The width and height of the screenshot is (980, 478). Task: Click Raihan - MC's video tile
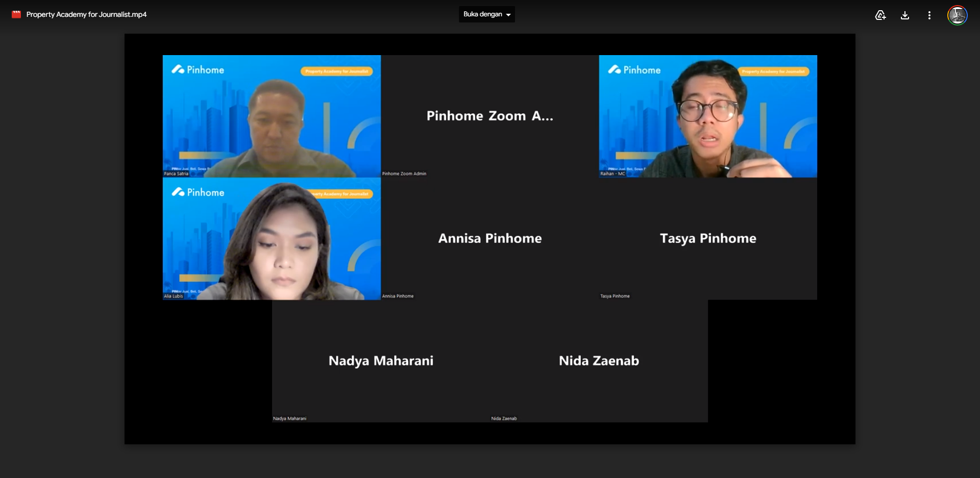click(x=708, y=116)
